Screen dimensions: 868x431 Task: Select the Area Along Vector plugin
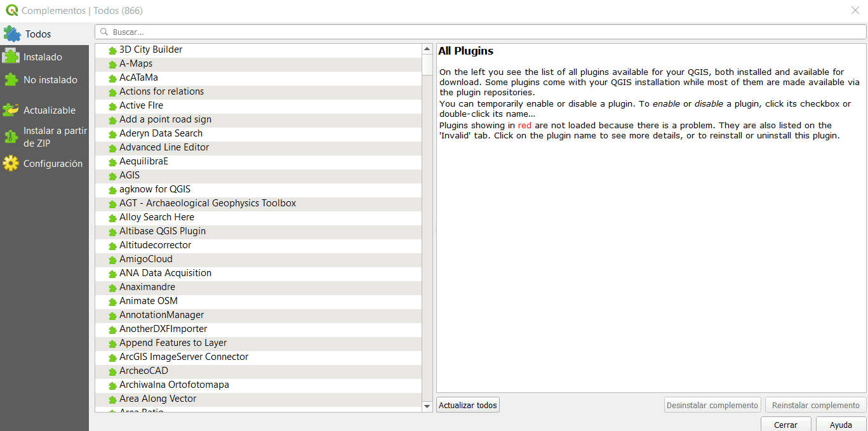pos(258,399)
